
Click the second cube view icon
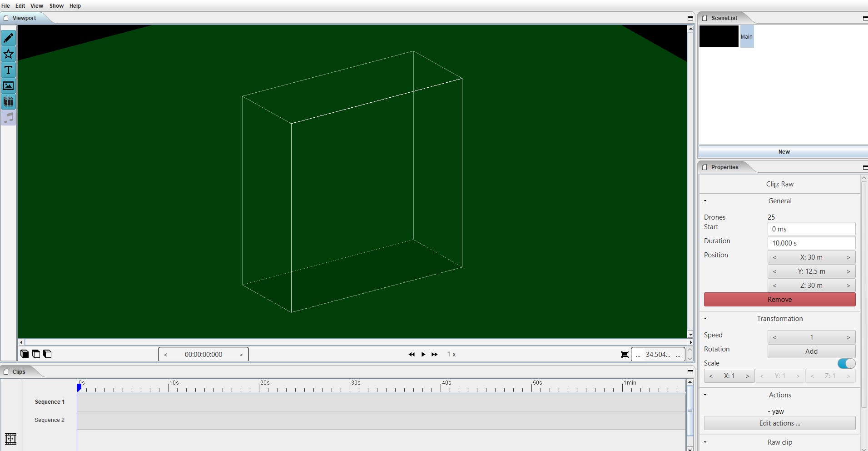[x=36, y=354]
